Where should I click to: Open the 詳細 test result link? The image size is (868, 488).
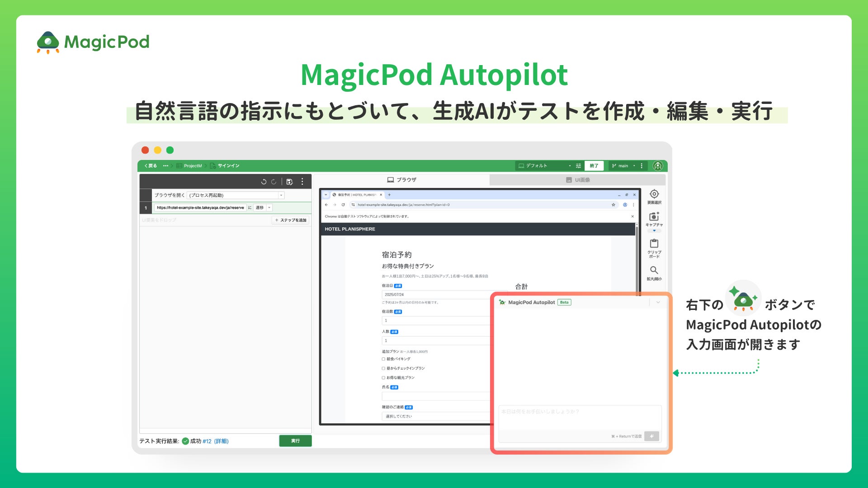(222, 441)
